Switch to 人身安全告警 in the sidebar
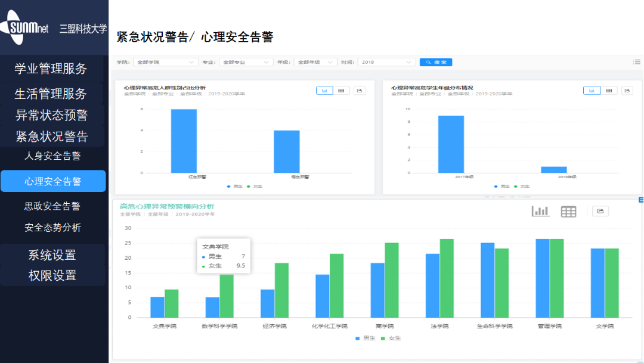This screenshot has width=644, height=363. (53, 157)
